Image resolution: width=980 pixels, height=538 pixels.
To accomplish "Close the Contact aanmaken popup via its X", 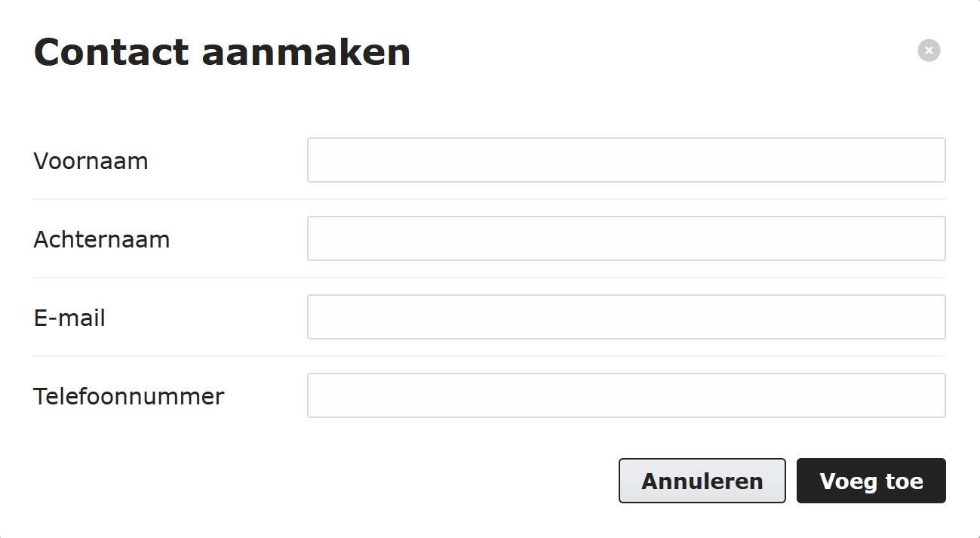I will 929,51.
